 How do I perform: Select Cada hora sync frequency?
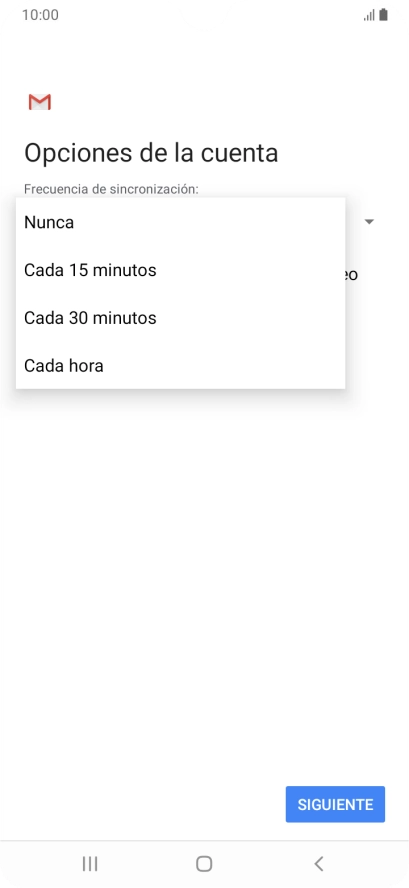180,365
